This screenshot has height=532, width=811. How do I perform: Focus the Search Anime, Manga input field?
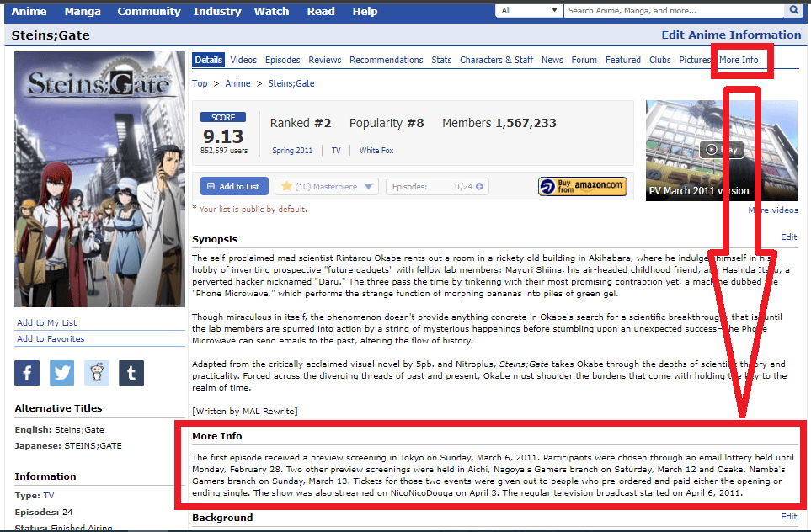[x=673, y=11]
